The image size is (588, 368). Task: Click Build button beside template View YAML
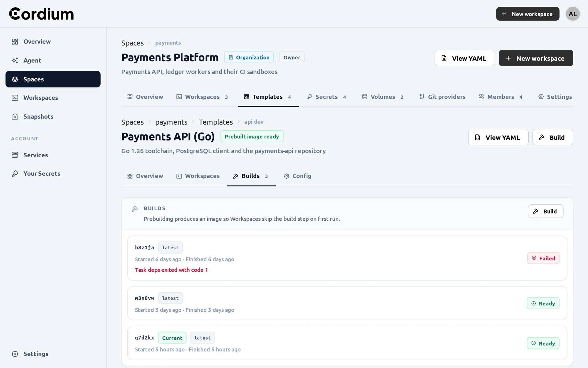click(552, 137)
